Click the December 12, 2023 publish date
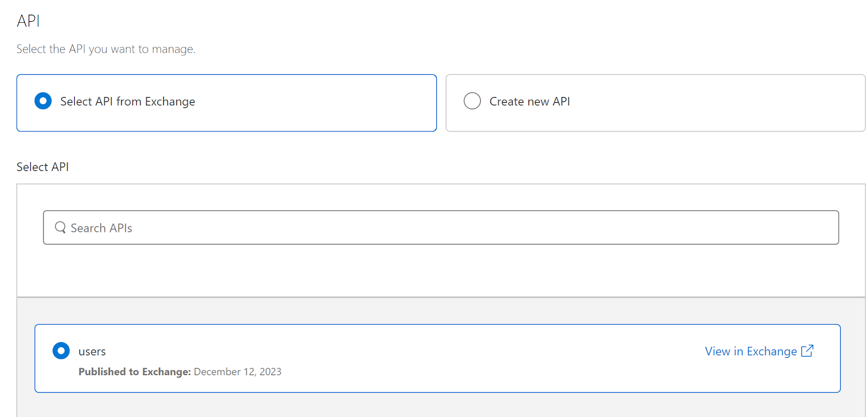The height and width of the screenshot is (417, 868). coord(238,371)
